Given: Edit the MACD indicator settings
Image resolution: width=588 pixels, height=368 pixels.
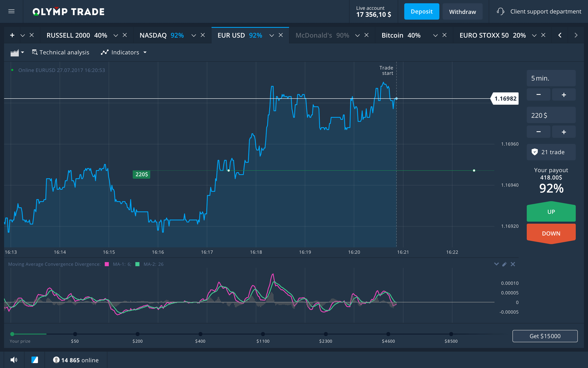Looking at the screenshot, I should (504, 264).
